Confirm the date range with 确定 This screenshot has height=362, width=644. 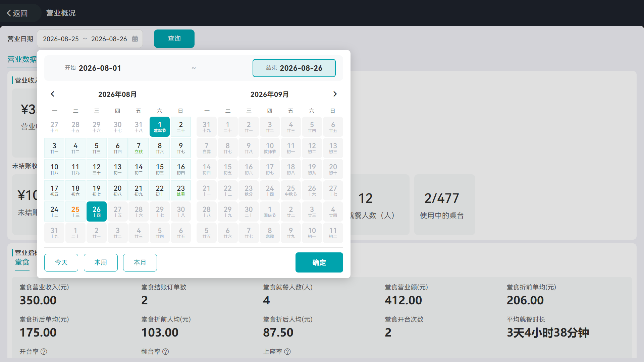[x=319, y=262]
